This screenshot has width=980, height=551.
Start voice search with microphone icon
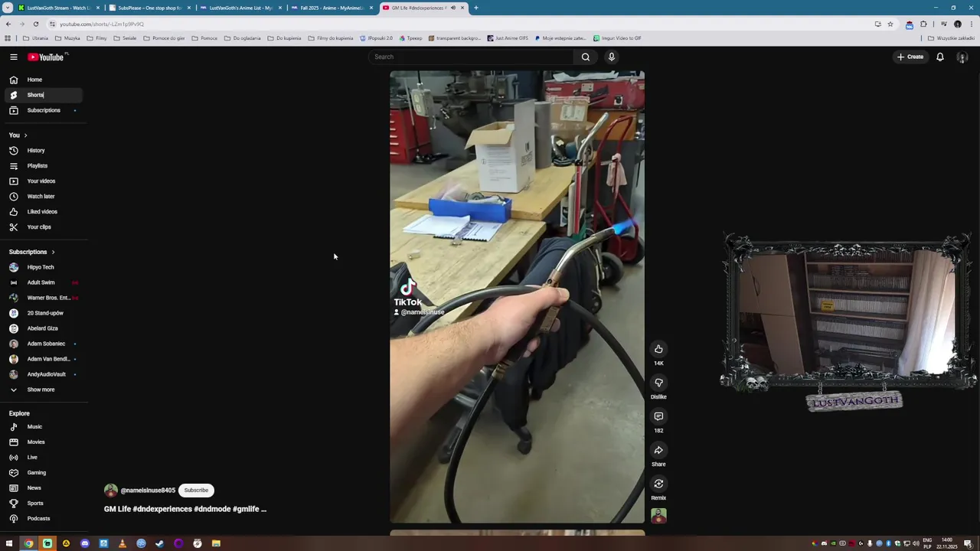click(612, 57)
